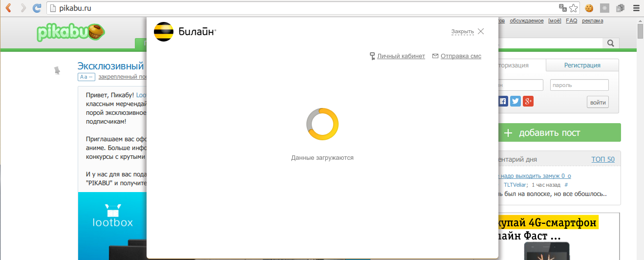Bookmark the page with the star icon

pos(574,8)
